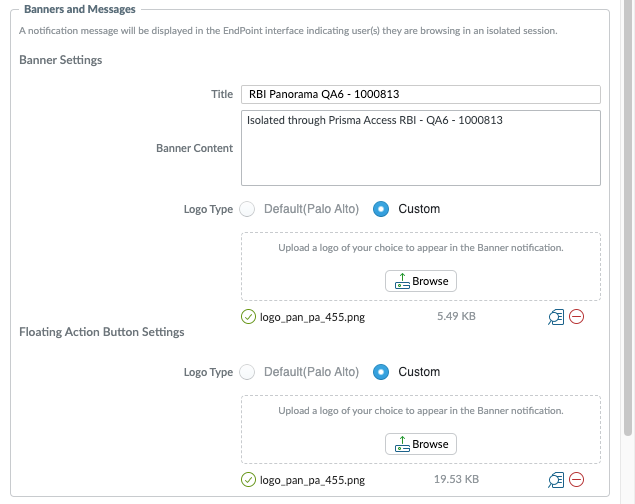The height and width of the screenshot is (504, 635).
Task: Click green check icon beside 5.49 KB logo
Action: coord(248,317)
